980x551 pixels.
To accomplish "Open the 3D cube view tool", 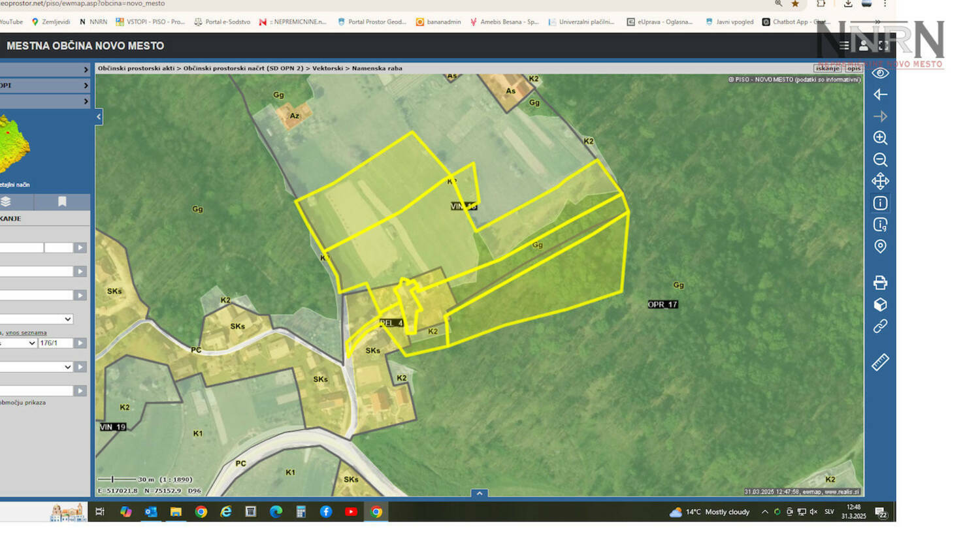I will (x=880, y=305).
